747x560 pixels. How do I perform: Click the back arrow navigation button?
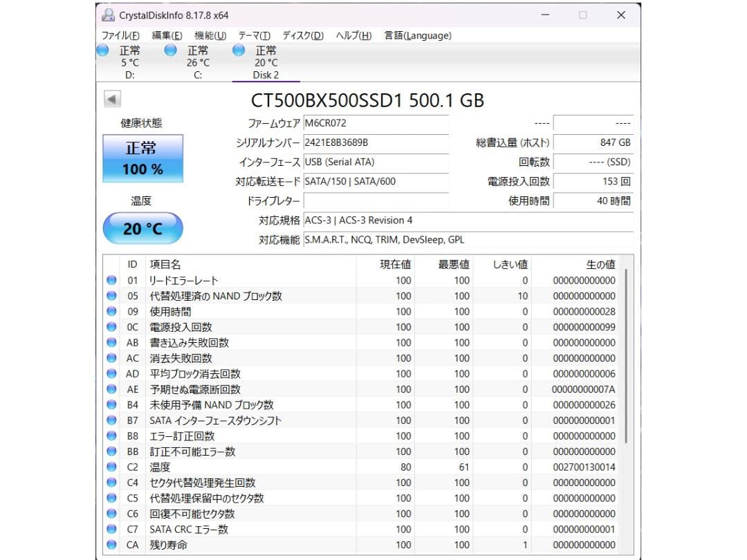[x=111, y=98]
